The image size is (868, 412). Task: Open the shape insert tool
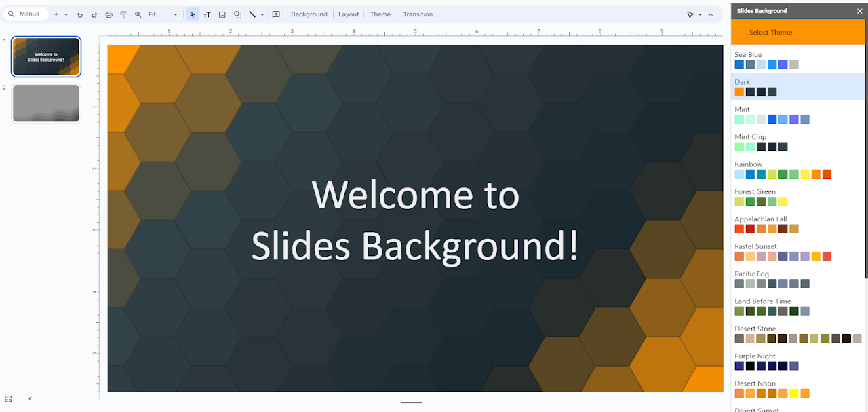[237, 14]
